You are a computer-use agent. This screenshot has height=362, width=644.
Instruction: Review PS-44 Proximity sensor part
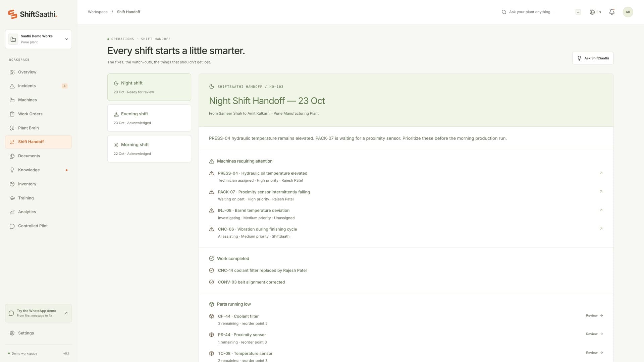point(594,334)
